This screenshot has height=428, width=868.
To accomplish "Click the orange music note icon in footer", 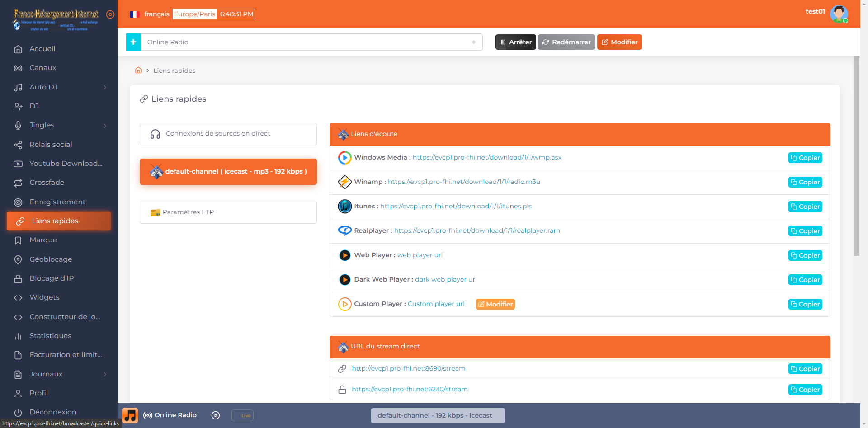I will point(130,415).
